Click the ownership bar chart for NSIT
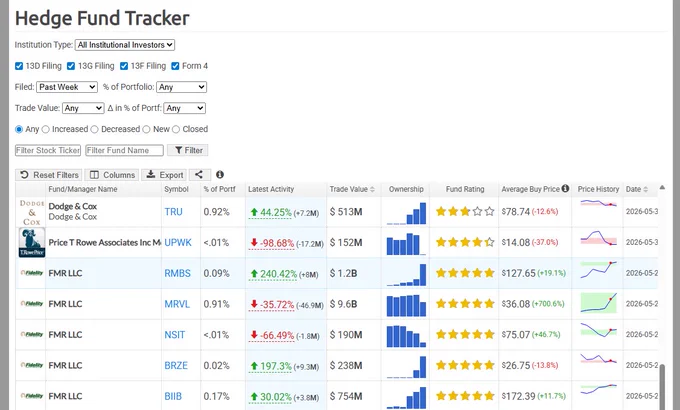This screenshot has width=680, height=410. pos(406,336)
